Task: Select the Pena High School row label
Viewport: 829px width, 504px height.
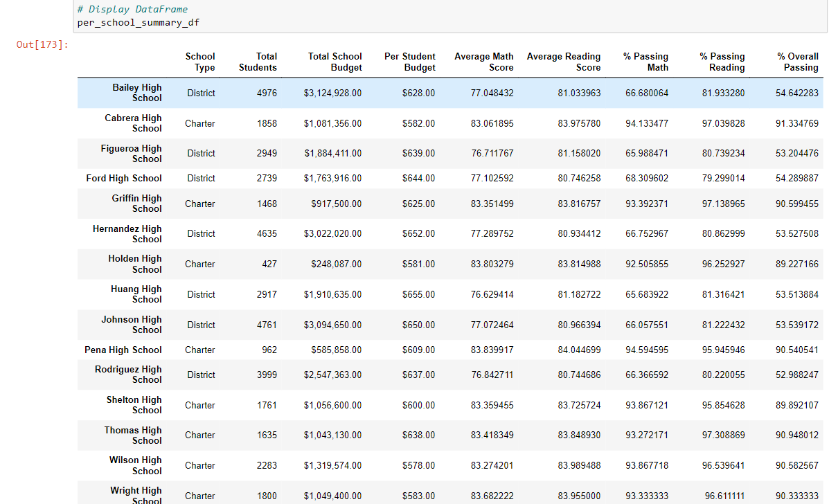Action: [x=123, y=350]
